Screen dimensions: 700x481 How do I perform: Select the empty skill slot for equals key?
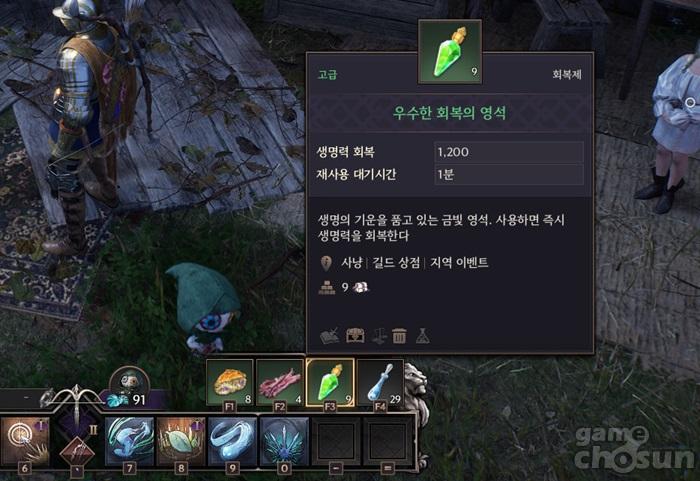pos(387,441)
